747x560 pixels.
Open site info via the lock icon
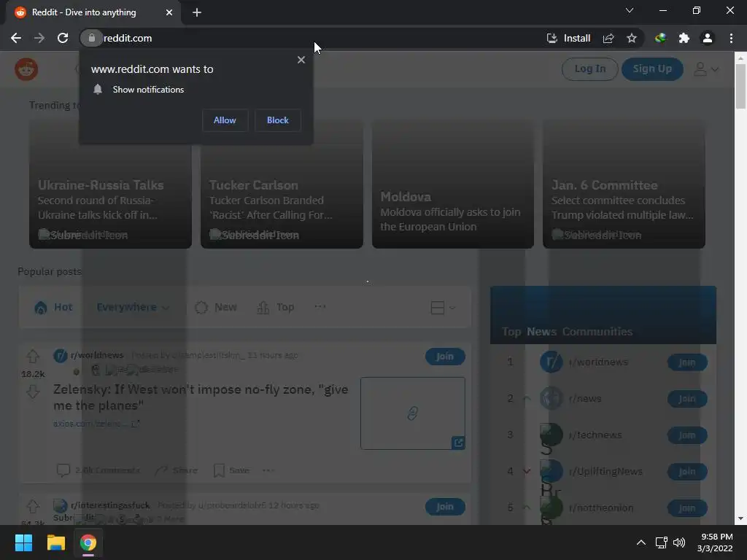click(91, 38)
